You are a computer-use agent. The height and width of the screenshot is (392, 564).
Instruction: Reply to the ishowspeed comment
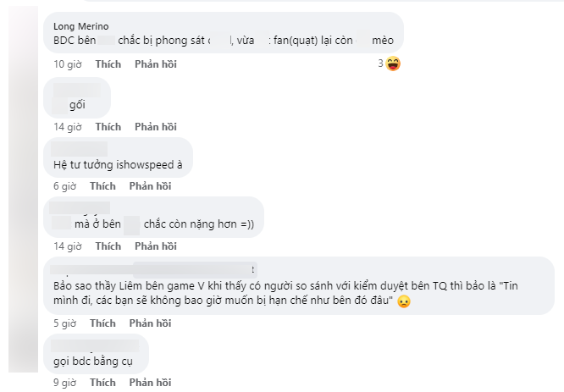151,186
